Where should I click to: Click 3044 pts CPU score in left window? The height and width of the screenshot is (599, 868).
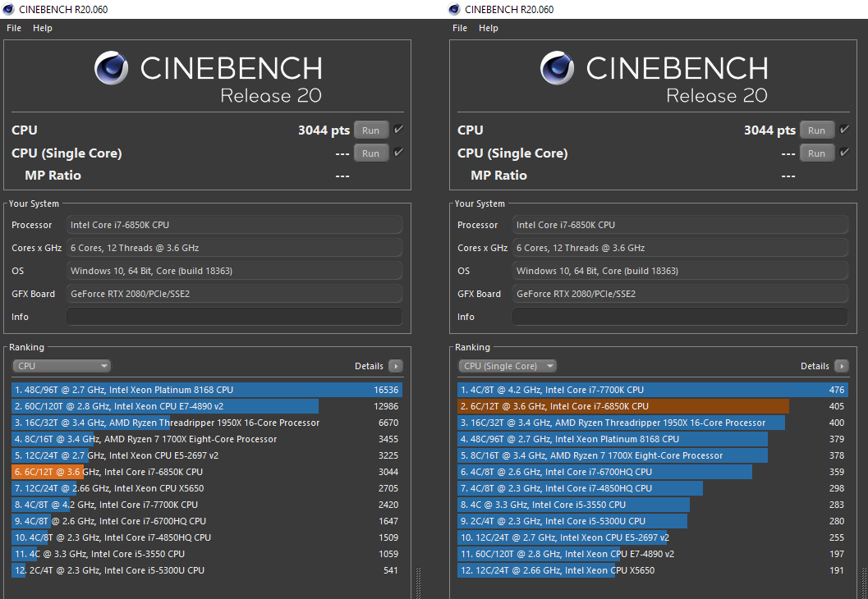pyautogui.click(x=324, y=130)
